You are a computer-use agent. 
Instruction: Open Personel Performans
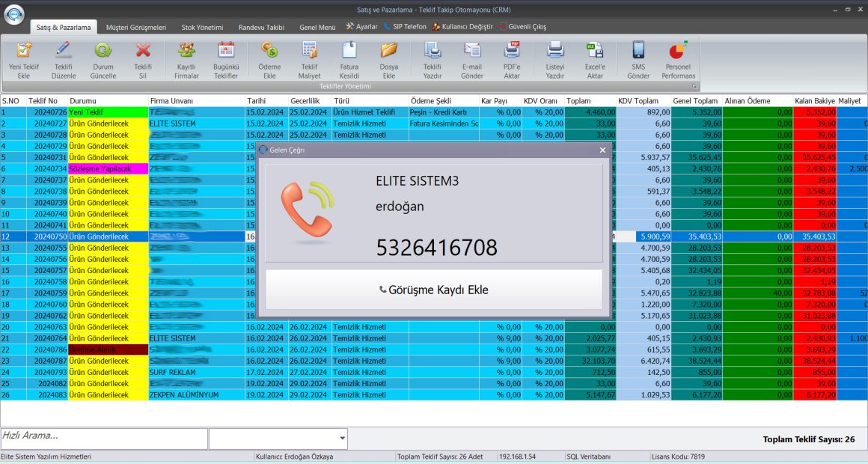678,60
